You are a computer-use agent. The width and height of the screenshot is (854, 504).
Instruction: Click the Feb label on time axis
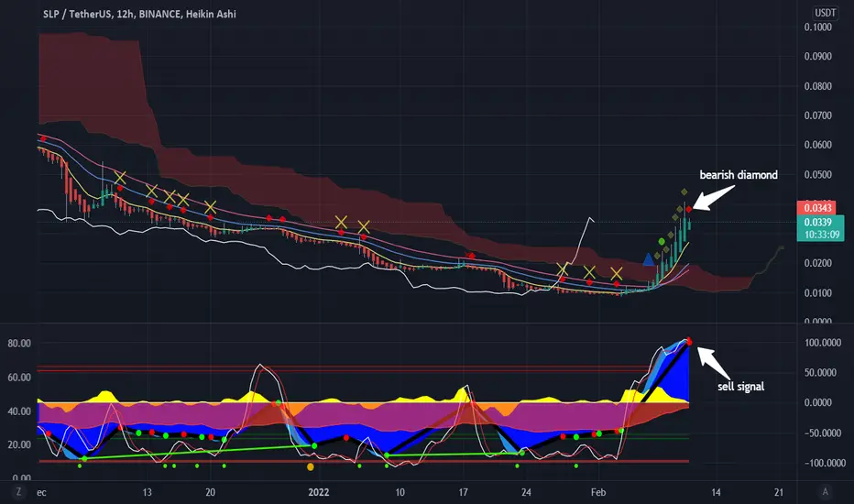click(598, 493)
